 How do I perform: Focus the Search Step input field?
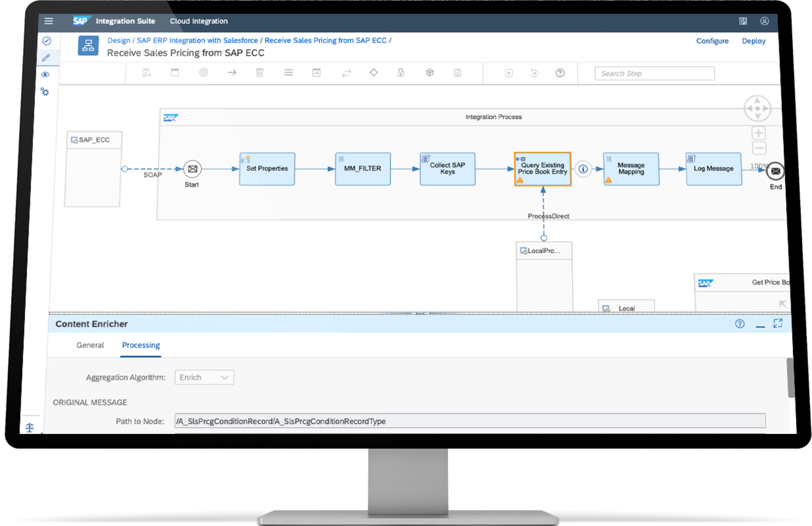[654, 73]
